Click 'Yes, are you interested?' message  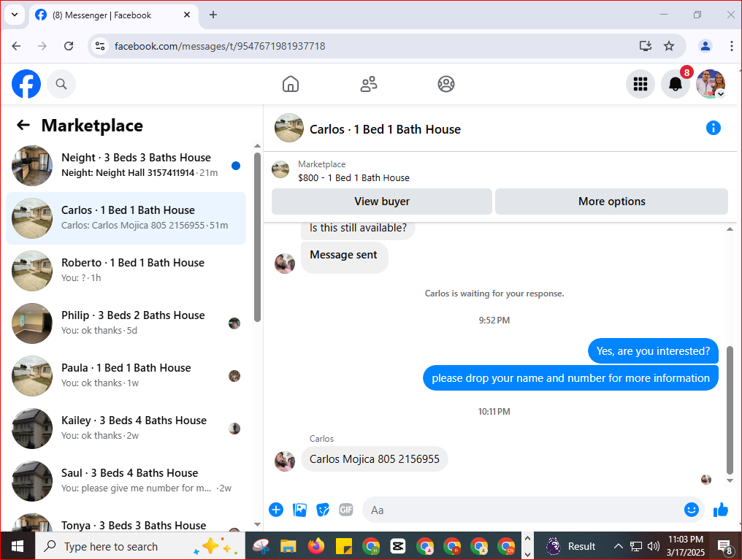click(653, 351)
